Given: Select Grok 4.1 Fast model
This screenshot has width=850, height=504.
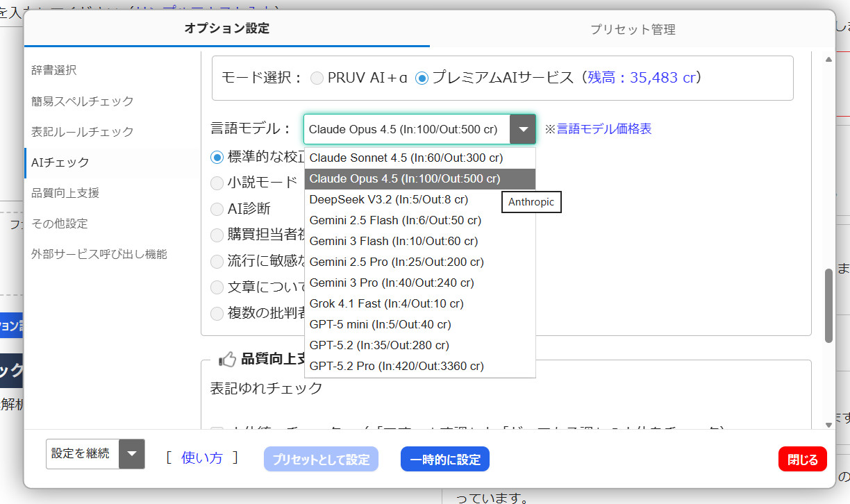Looking at the screenshot, I should pyautogui.click(x=386, y=303).
